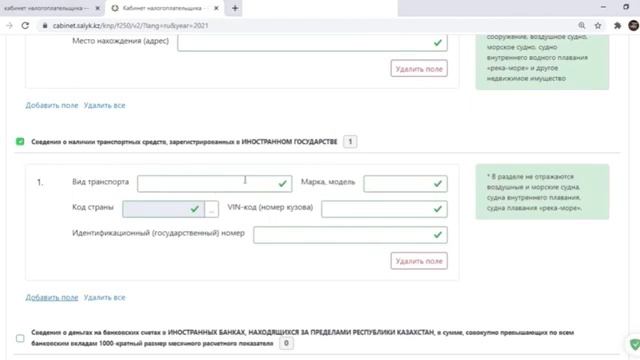Open the browser extensions puzzle icon

click(617, 25)
